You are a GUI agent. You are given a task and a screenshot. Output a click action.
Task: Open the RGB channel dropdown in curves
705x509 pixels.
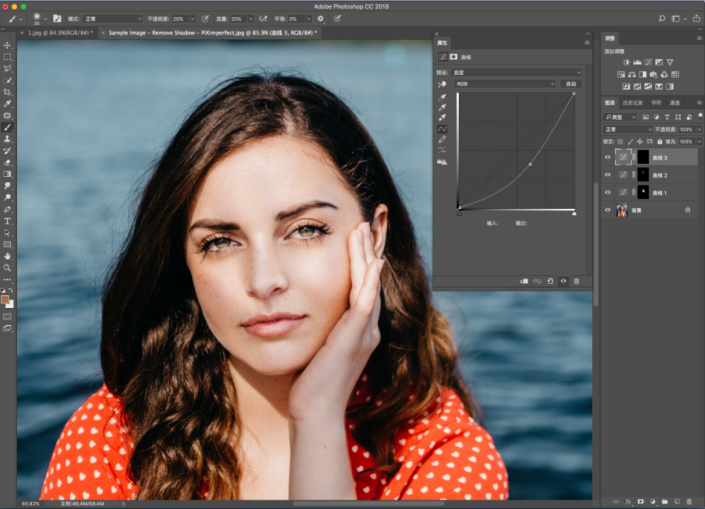point(504,84)
